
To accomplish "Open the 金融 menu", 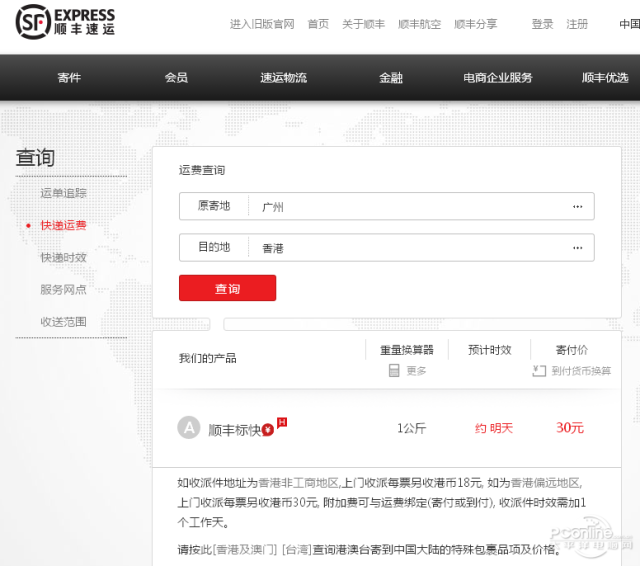I will pos(391,78).
